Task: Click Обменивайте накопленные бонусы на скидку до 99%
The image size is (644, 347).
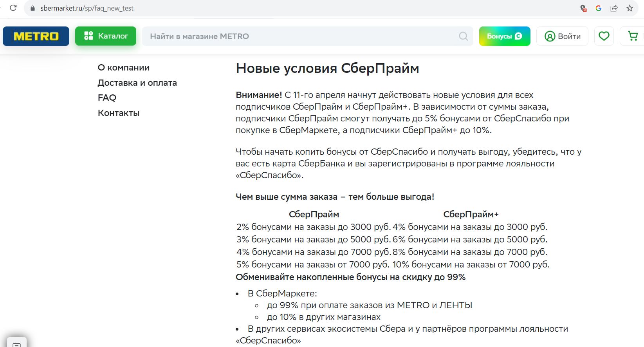Action: coord(350,277)
